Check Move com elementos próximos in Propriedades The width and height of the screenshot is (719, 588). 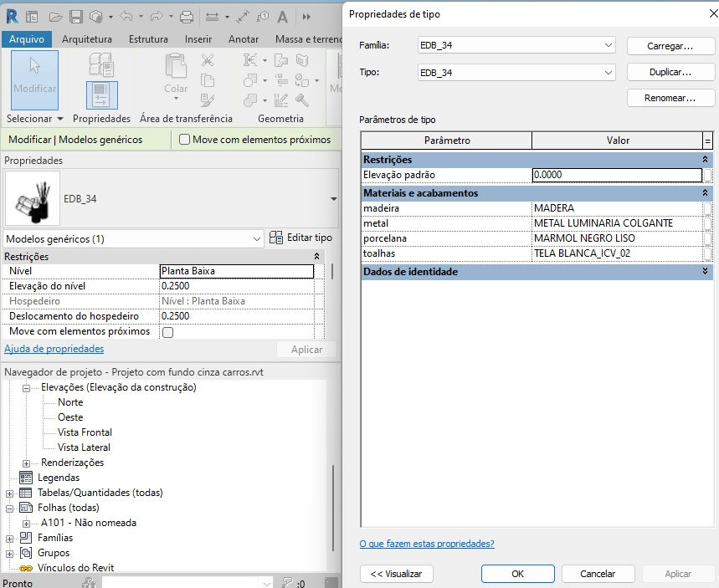(168, 332)
